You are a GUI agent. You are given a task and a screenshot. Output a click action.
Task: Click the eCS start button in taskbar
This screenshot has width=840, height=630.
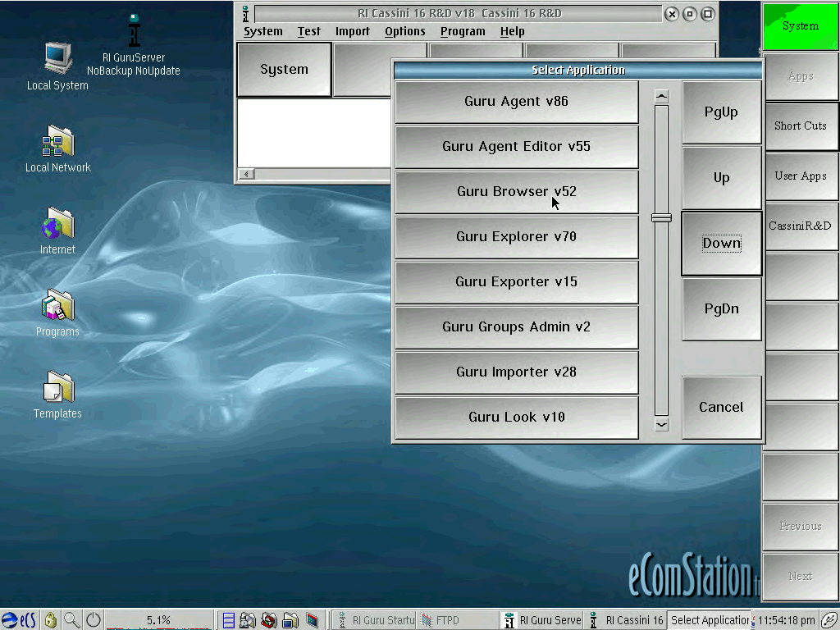pyautogui.click(x=20, y=620)
